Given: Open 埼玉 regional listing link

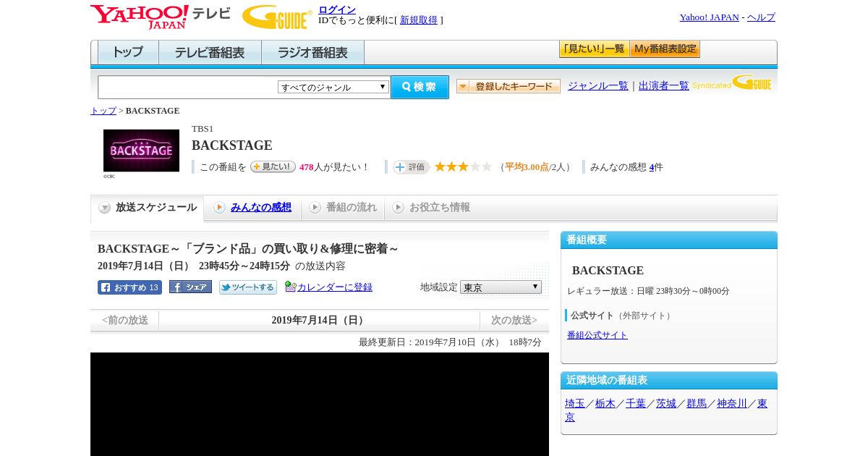Looking at the screenshot, I should (x=575, y=404).
